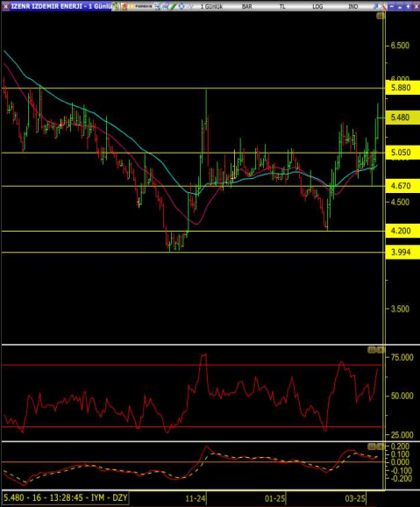Screen dimensions: 420x507
Task: Close the RSI indicator panel
Action: [x=381, y=350]
